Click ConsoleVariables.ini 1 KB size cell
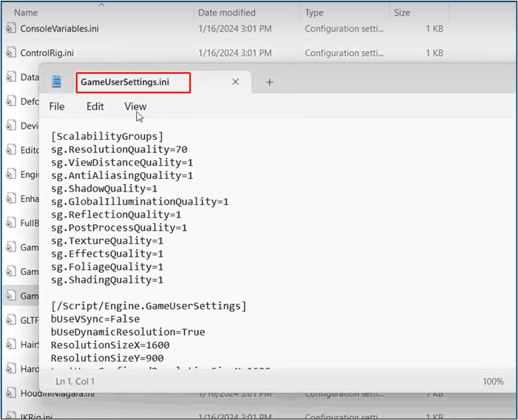 [x=434, y=29]
